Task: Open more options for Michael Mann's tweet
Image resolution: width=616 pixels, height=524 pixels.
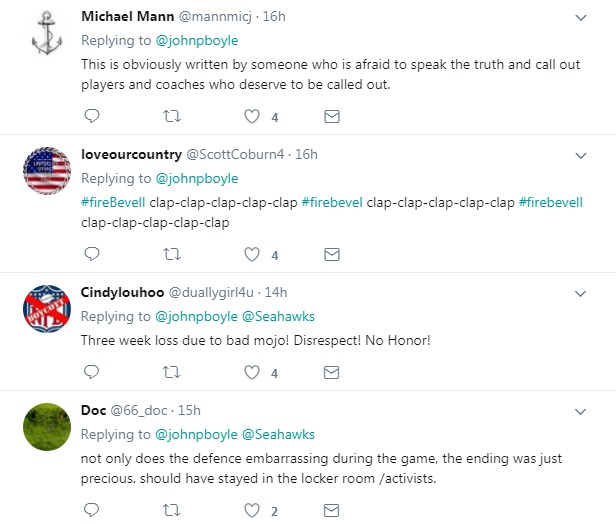Action: pos(580,18)
